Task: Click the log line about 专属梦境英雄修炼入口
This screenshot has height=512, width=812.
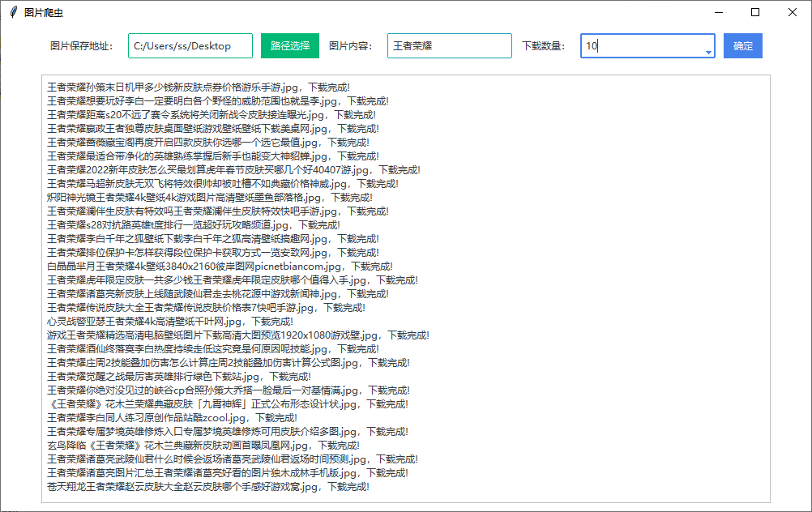Action: (228, 431)
